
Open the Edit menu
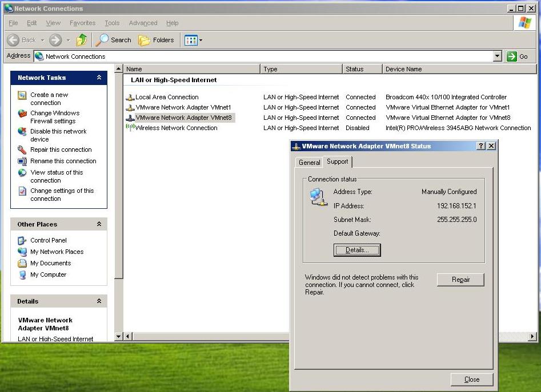pos(32,23)
